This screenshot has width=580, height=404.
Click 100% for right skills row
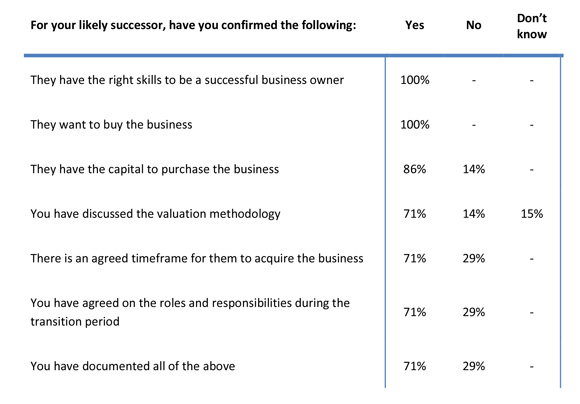pyautogui.click(x=415, y=80)
